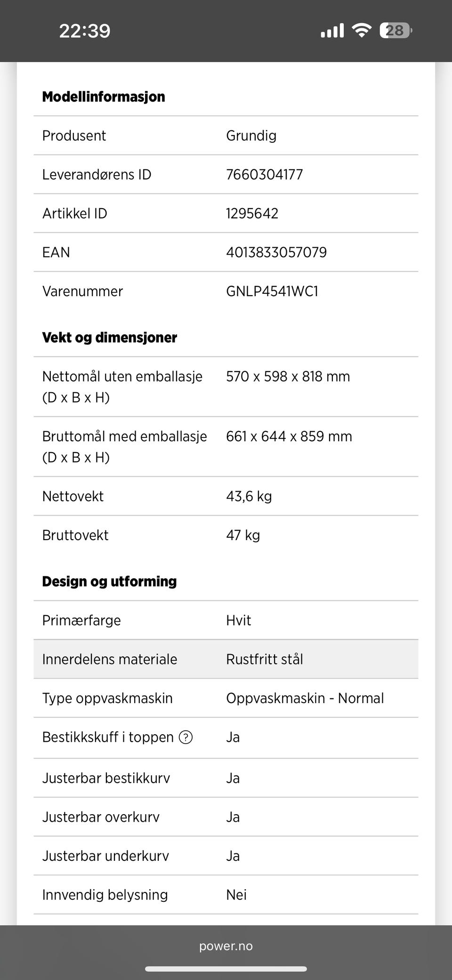
Task: Tap the Varenummer value GNLP4541WC1
Action: coord(272,292)
